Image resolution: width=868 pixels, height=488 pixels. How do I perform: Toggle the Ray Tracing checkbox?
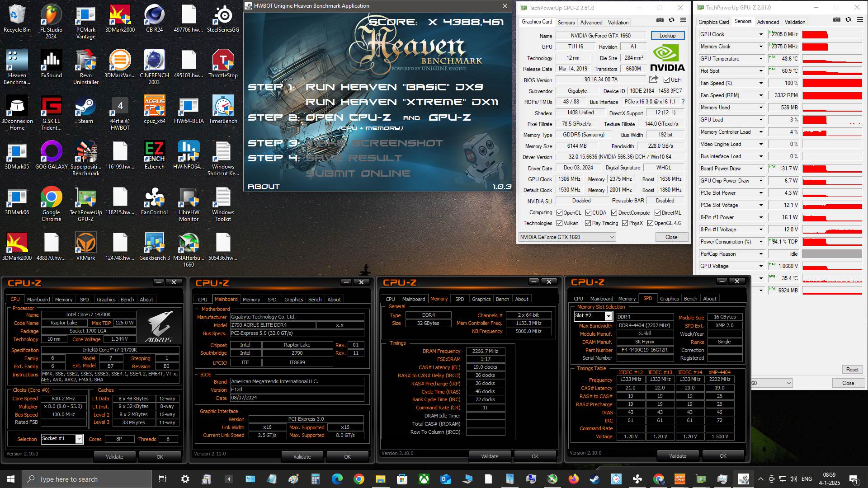click(x=588, y=223)
